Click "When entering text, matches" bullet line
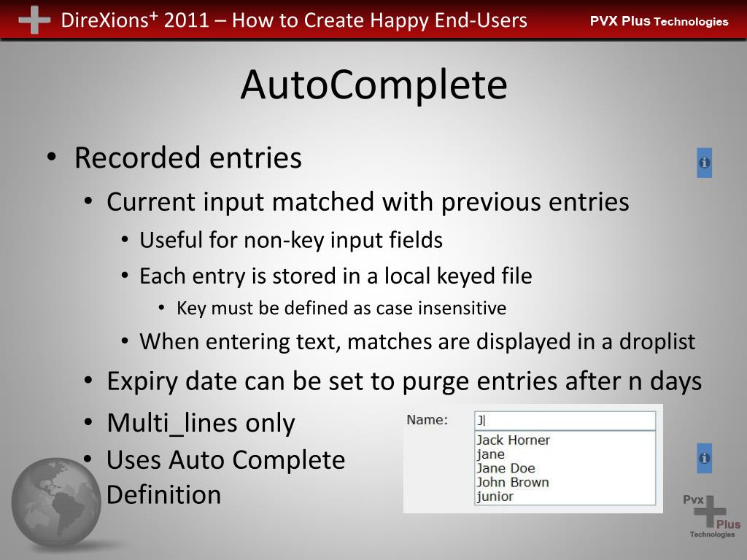The height and width of the screenshot is (560, 747). (x=417, y=342)
